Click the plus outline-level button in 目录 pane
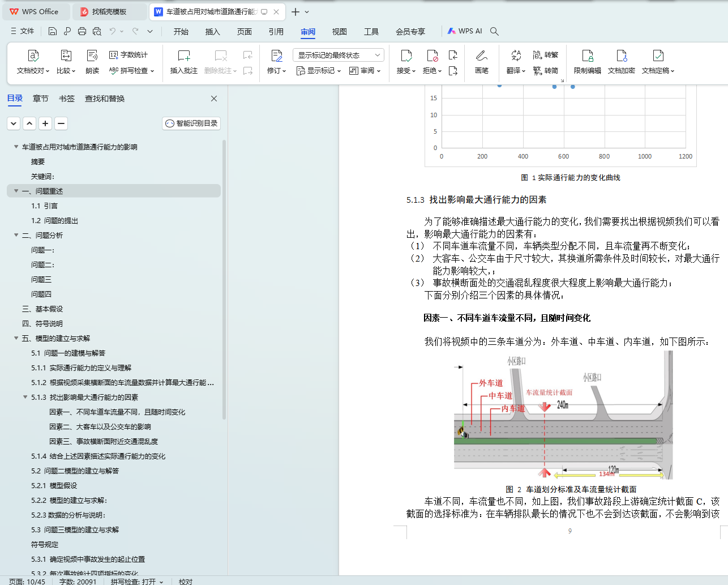This screenshot has width=728, height=585. [45, 123]
